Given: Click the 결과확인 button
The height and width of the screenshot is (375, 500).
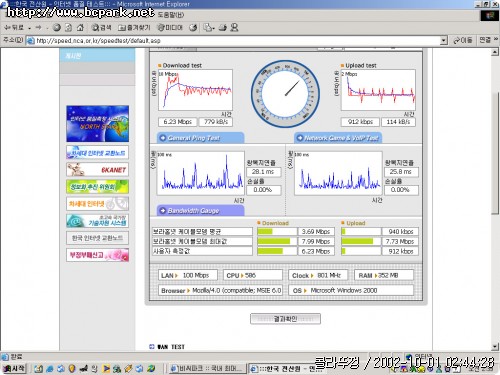Looking at the screenshot, I should pos(285,319).
